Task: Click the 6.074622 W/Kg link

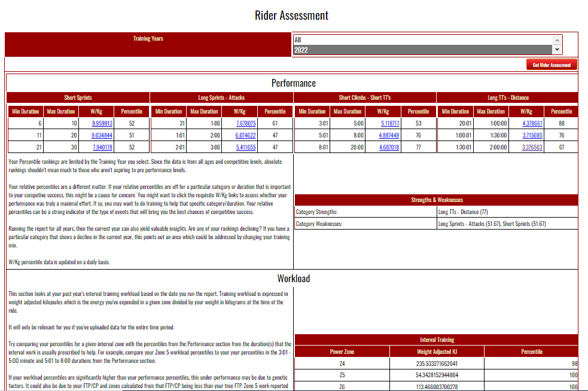Action: 246,135
